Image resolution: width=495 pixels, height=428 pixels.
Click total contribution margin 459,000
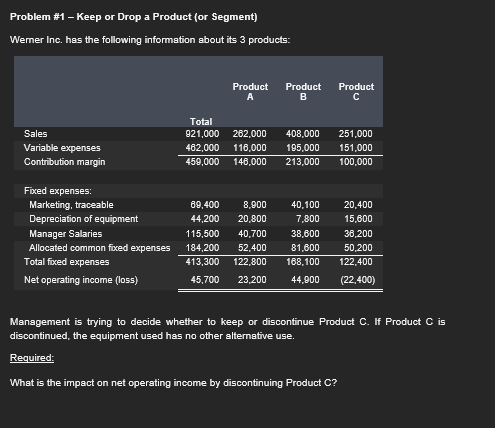[x=202, y=162]
